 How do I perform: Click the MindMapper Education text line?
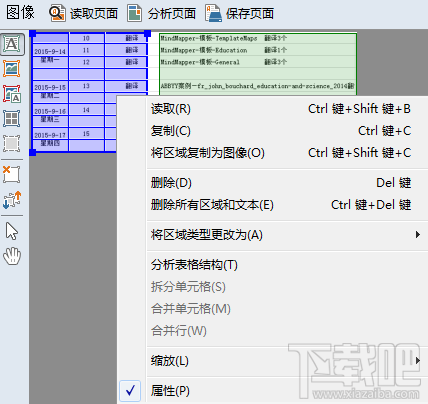click(224, 50)
